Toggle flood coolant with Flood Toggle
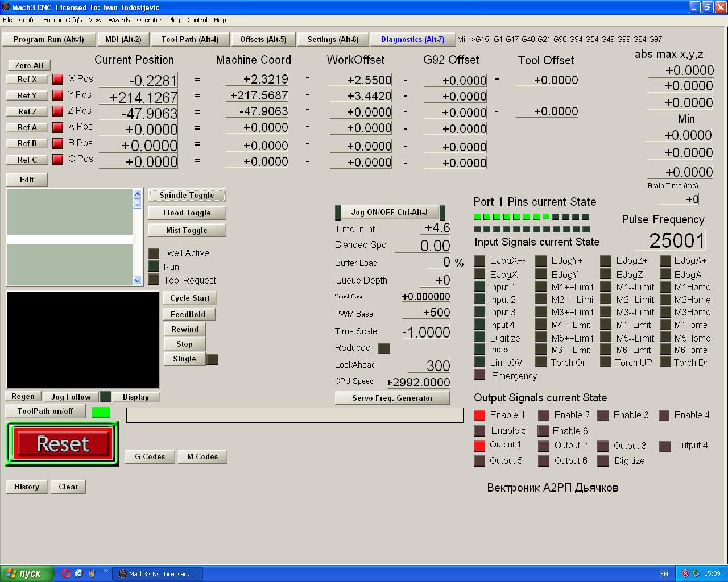Viewport: 728px width, 582px height. coord(187,213)
